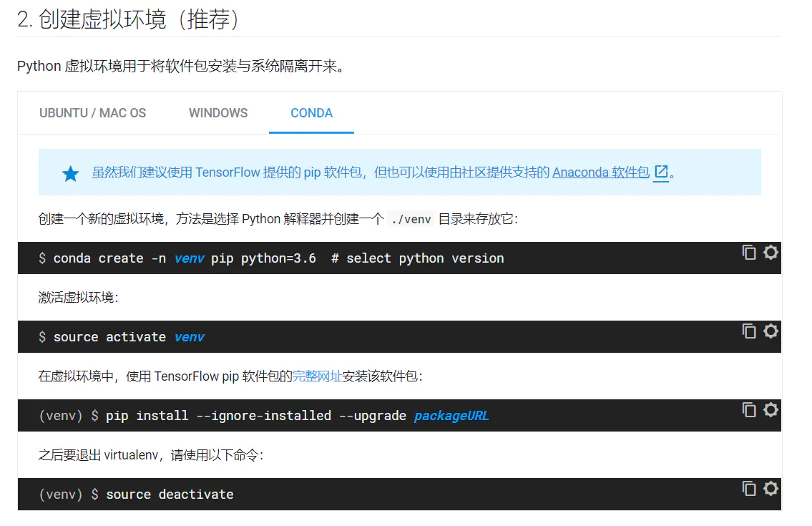Toggle dark theme on conda create code block
812x526 pixels.
771,253
